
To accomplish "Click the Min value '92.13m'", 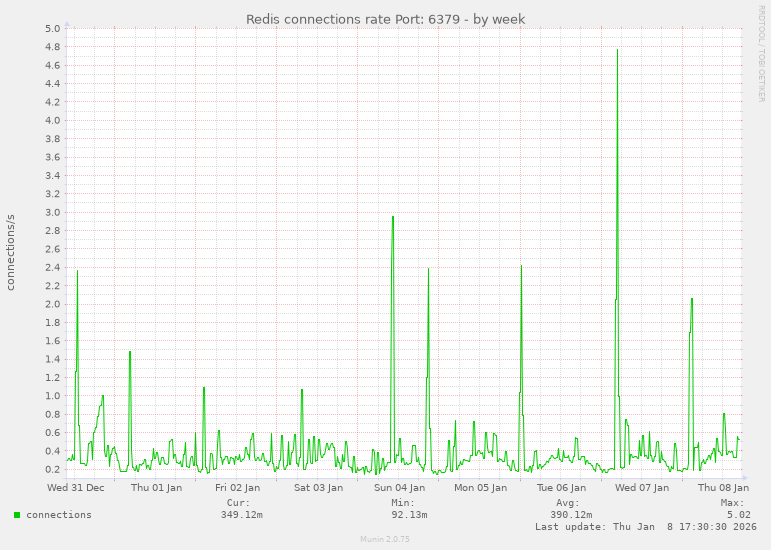I will coord(409,515).
